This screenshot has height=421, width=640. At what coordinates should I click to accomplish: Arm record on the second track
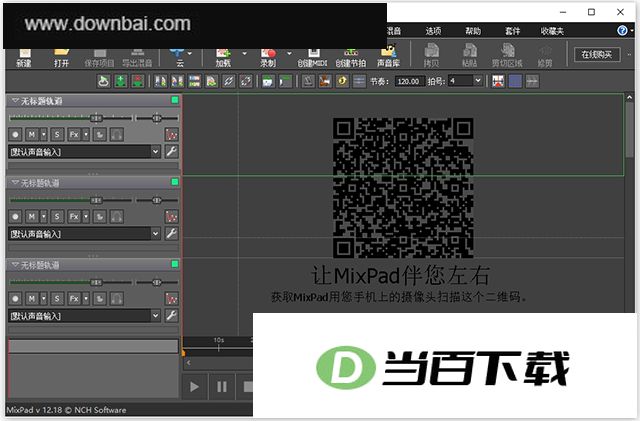pyautogui.click(x=16, y=216)
